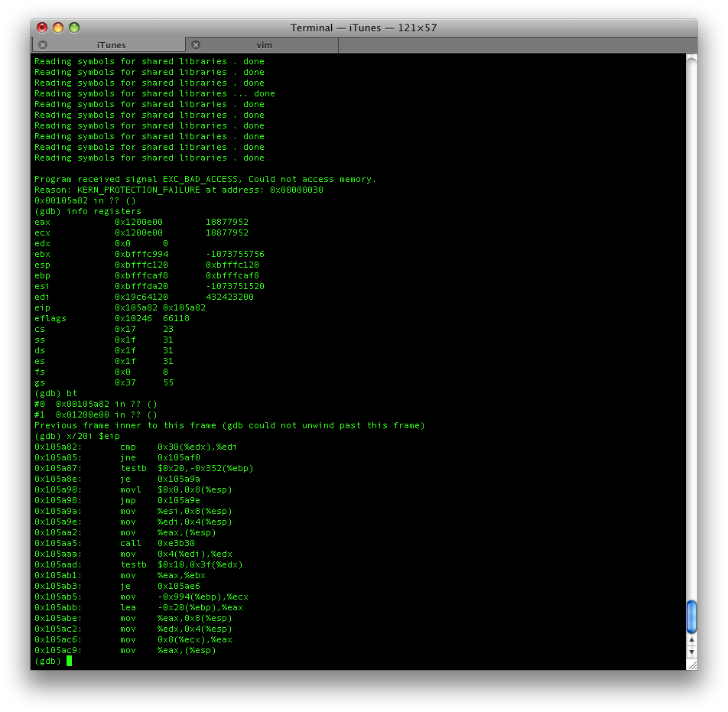Click call 0xe3b30 instruction
The width and height of the screenshot is (728, 712).
tap(158, 544)
